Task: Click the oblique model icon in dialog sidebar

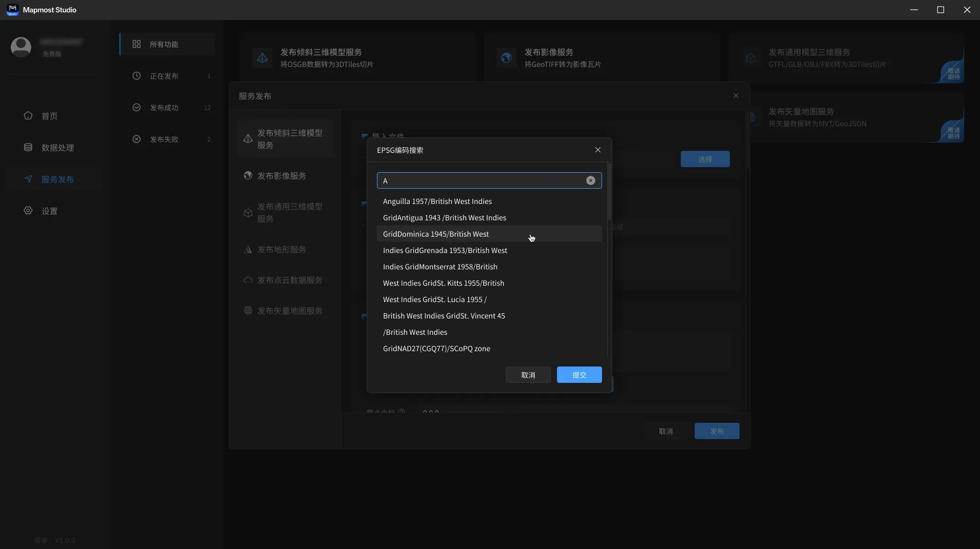Action: (x=248, y=139)
